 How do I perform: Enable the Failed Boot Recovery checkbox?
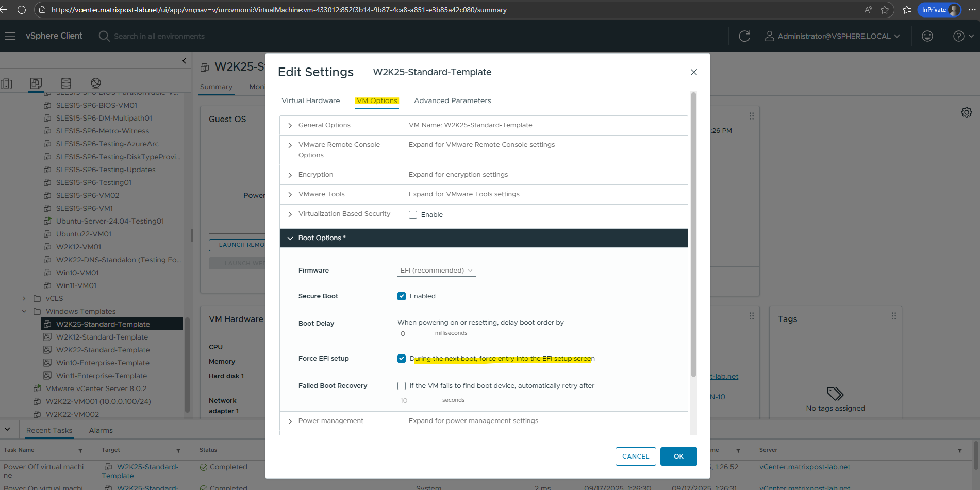[402, 386]
